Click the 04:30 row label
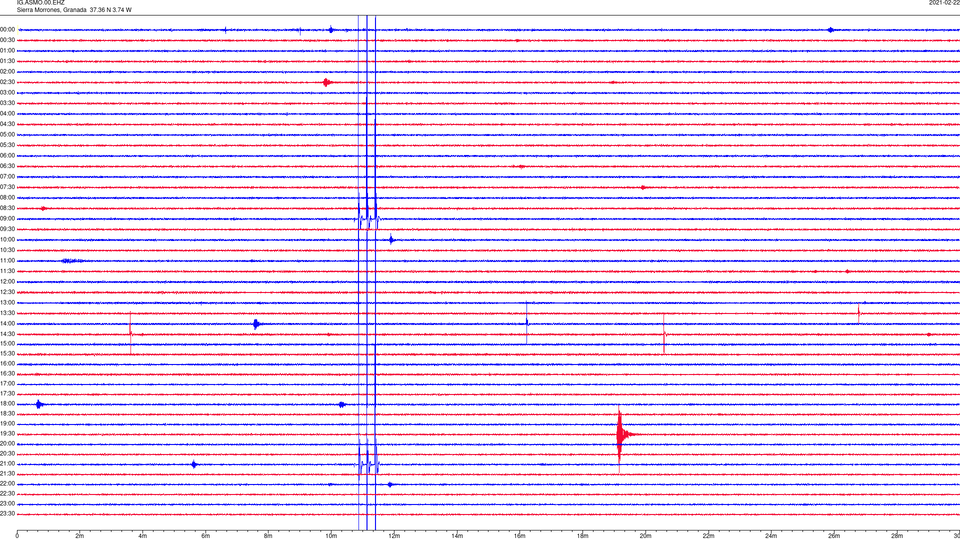Image resolution: width=960 pixels, height=540 pixels. point(7,124)
